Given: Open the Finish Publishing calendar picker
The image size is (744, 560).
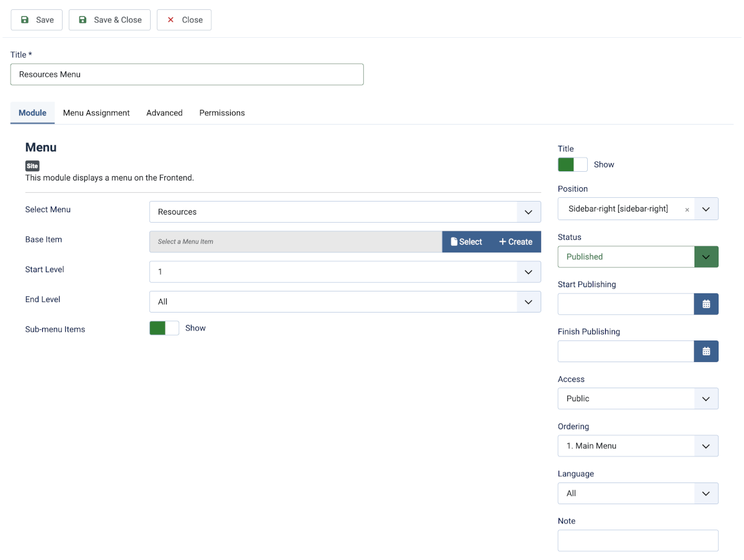Looking at the screenshot, I should pyautogui.click(x=706, y=351).
